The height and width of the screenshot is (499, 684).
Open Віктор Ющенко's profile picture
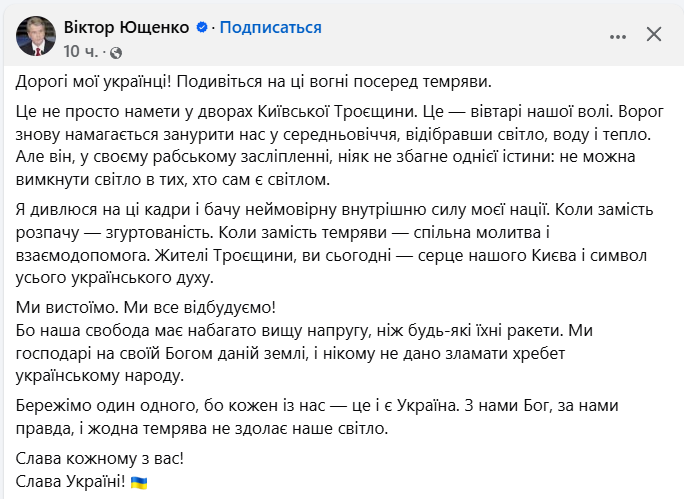click(36, 37)
